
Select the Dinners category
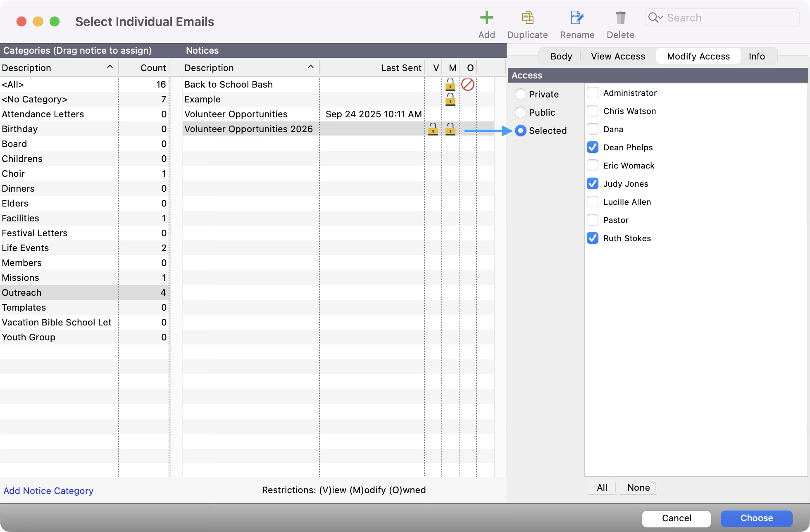[x=85, y=188]
